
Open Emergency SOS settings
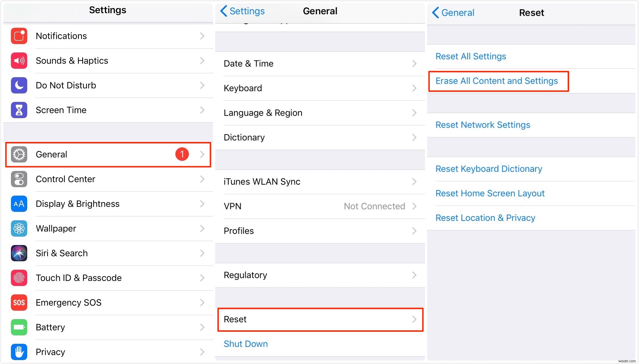[108, 302]
